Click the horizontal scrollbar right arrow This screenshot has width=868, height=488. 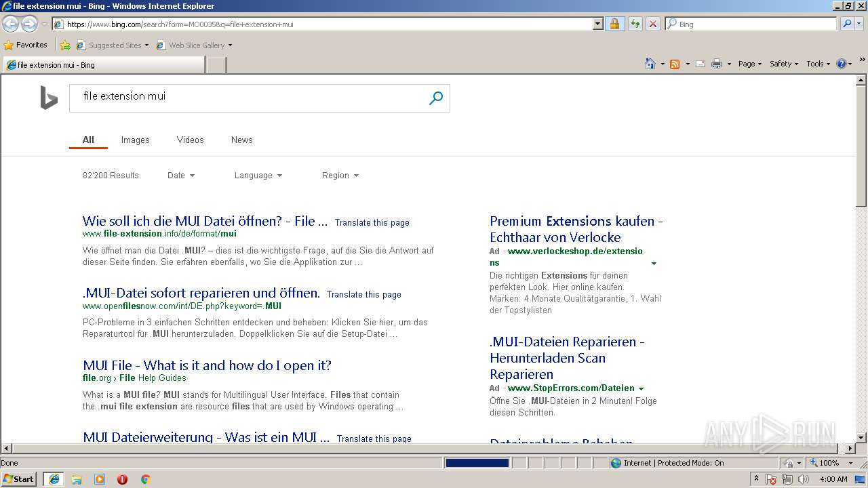coord(851,449)
